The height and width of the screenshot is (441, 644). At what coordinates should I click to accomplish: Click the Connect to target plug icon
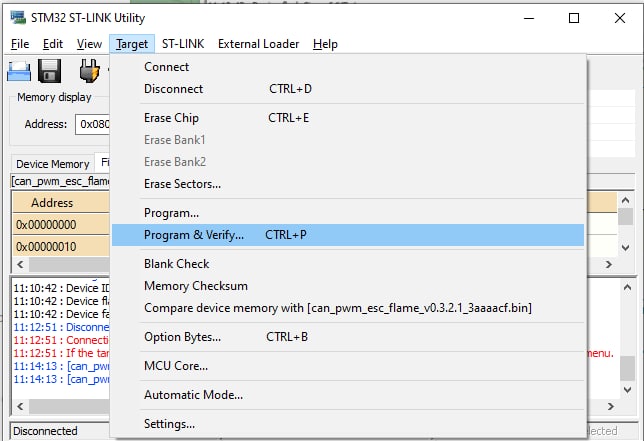pyautogui.click(x=90, y=71)
